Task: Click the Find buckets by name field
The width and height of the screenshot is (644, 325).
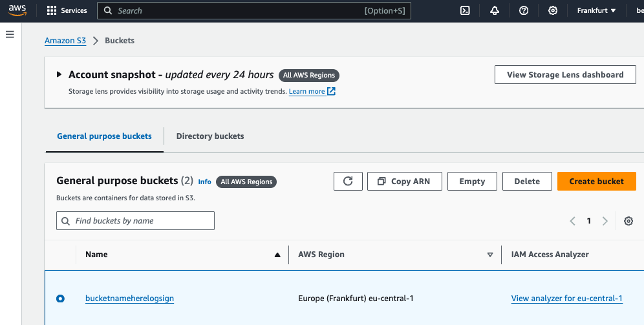Action: (x=136, y=221)
